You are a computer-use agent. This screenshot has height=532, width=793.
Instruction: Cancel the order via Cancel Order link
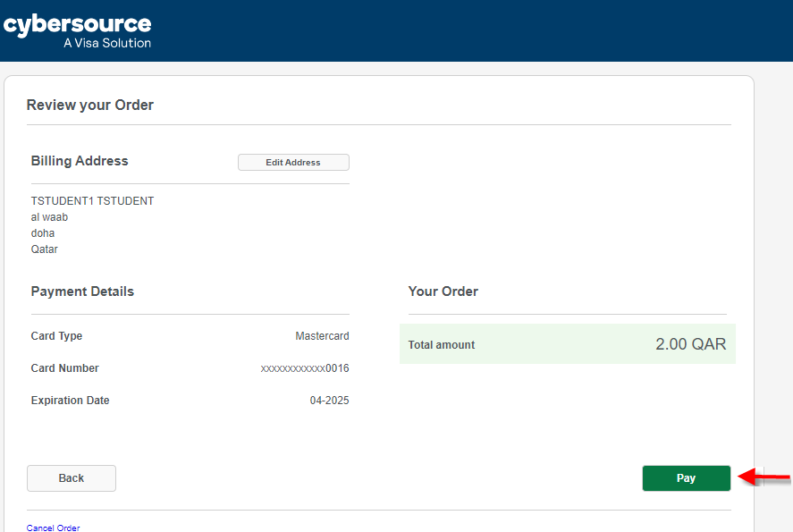click(54, 528)
